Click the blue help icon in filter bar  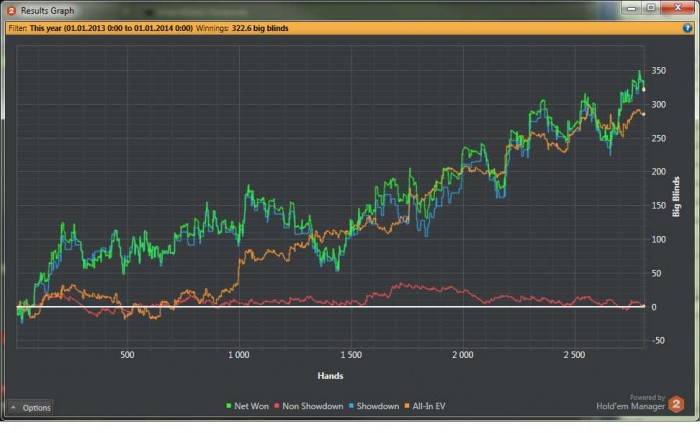click(x=687, y=28)
